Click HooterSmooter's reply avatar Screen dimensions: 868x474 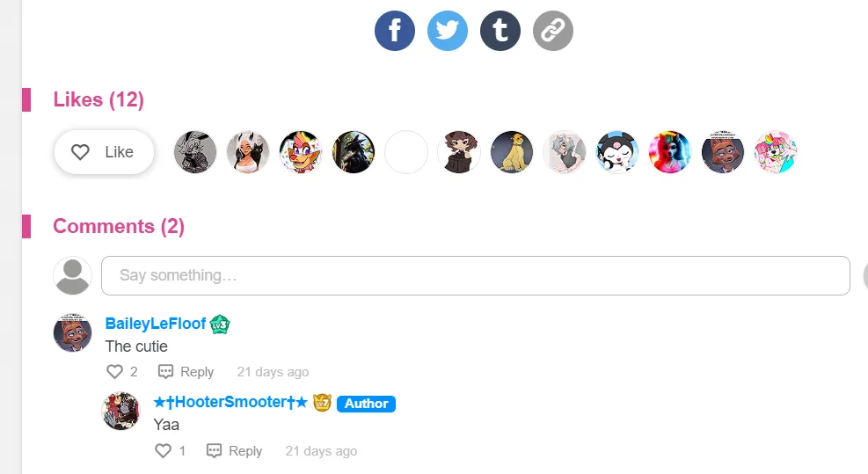[x=120, y=412]
